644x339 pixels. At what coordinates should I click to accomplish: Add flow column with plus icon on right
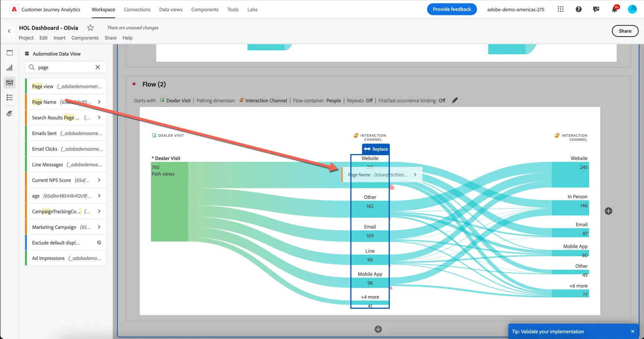point(609,211)
